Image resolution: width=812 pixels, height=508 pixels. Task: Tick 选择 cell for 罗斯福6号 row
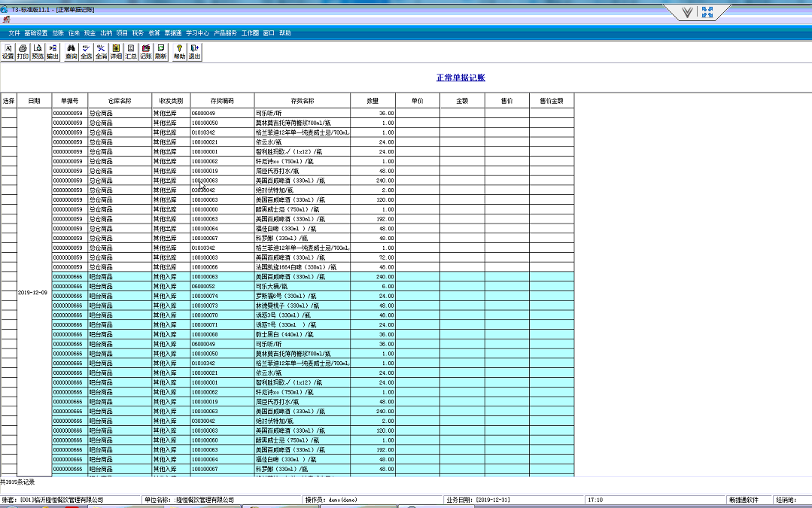point(9,296)
